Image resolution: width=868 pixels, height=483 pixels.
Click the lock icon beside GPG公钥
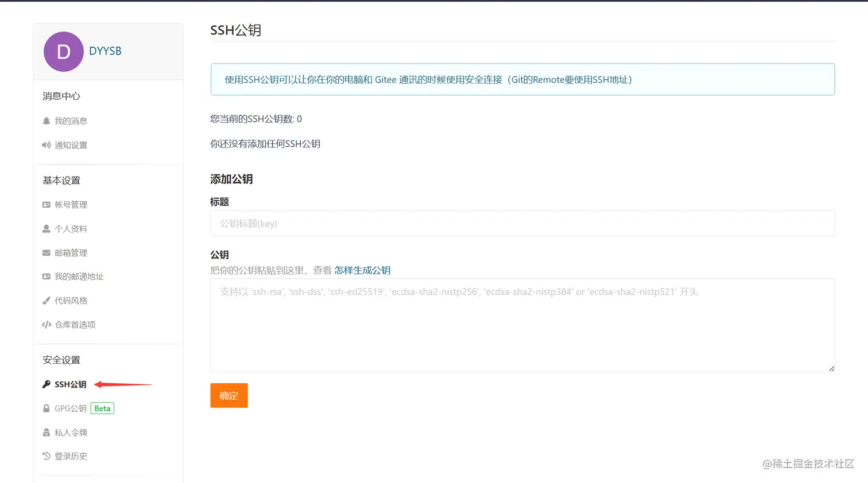point(46,408)
